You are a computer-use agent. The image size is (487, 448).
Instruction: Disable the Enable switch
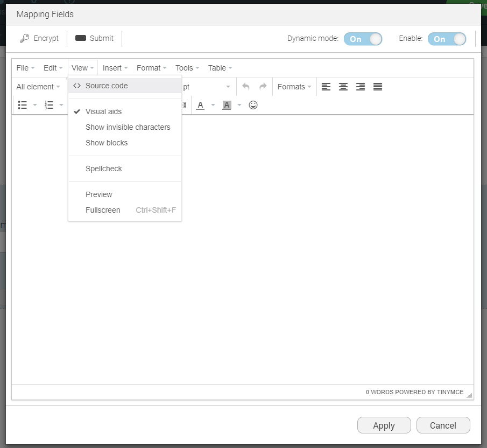pos(447,38)
